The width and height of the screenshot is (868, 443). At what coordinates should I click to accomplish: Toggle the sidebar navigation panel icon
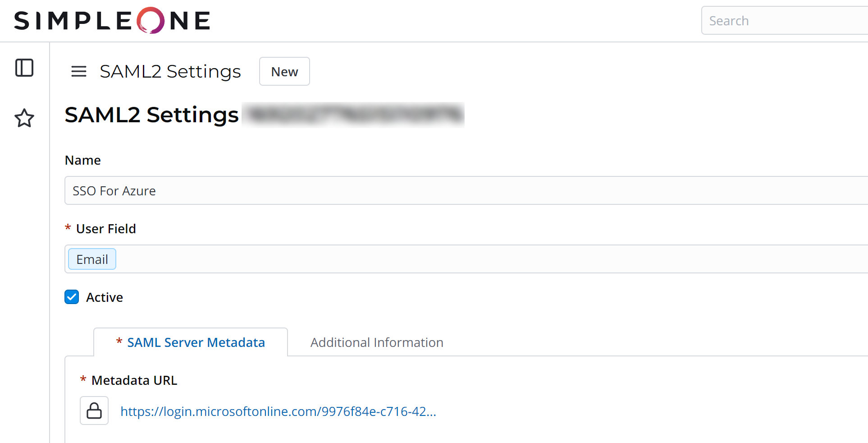click(x=24, y=68)
